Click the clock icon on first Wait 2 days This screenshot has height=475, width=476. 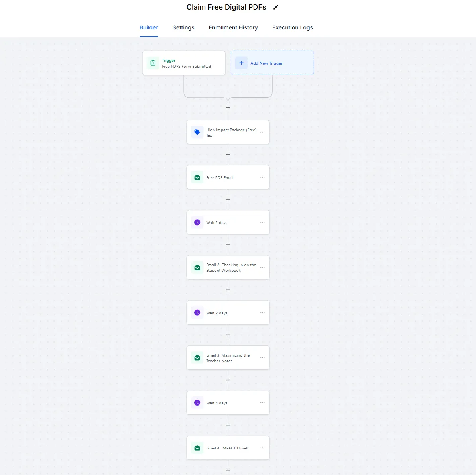point(197,222)
